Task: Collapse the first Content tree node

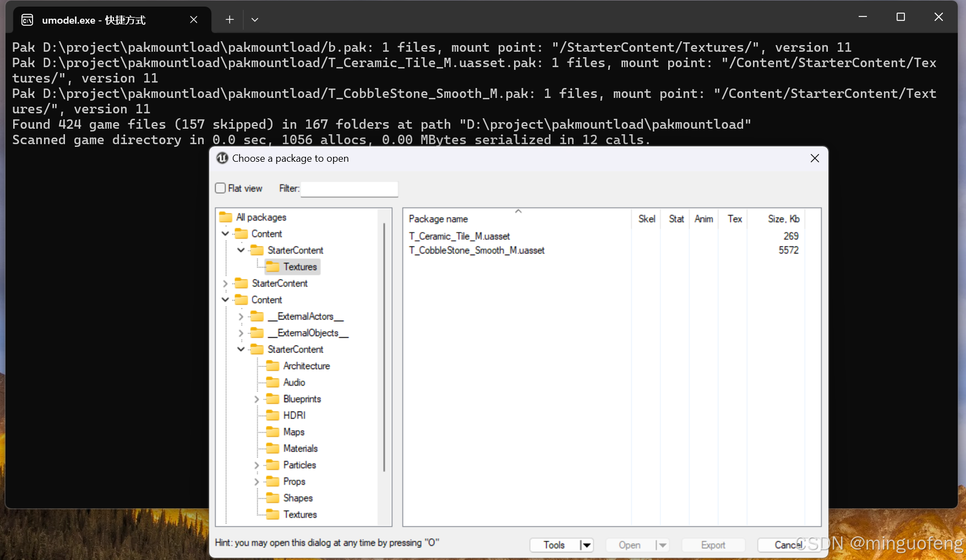Action: 225,234
